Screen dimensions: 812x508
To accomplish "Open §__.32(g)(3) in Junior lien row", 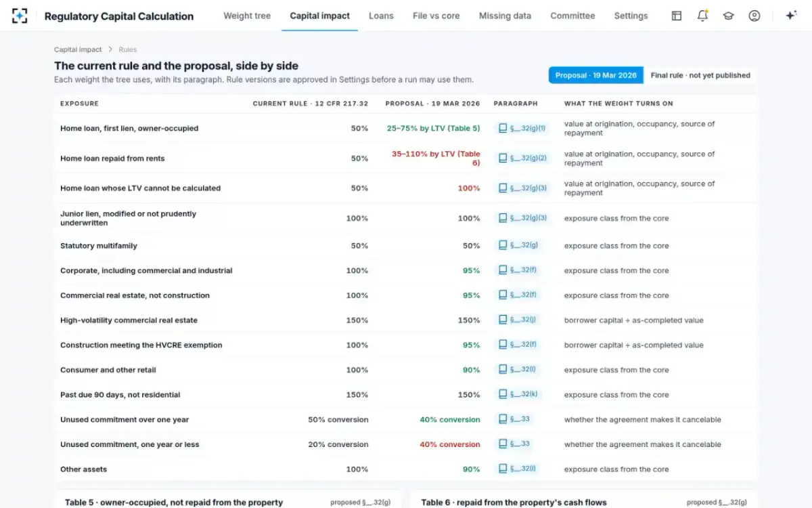I will pyautogui.click(x=522, y=218).
